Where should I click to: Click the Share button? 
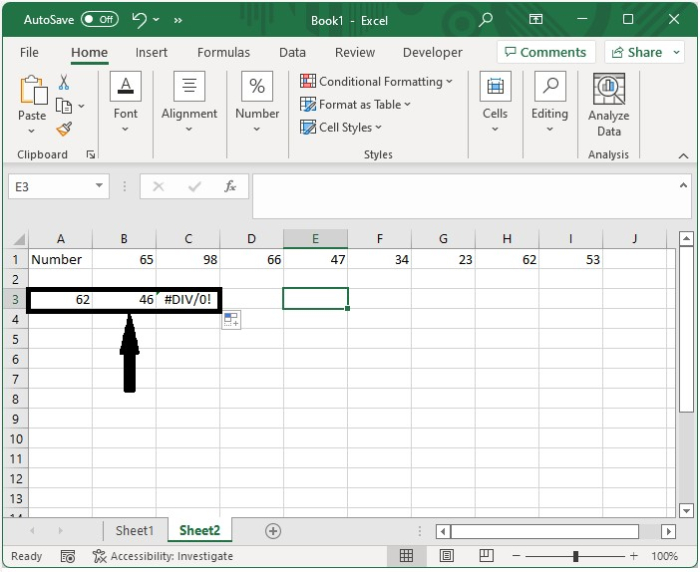(637, 52)
